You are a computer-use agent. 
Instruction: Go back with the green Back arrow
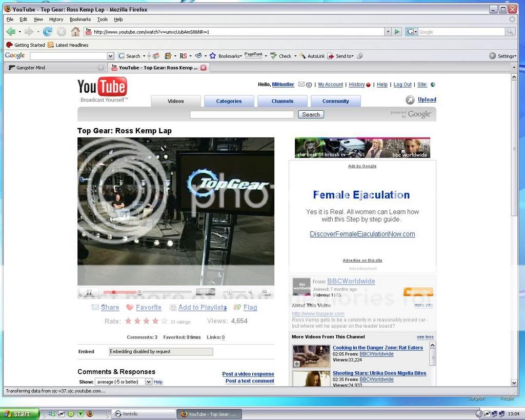point(11,32)
